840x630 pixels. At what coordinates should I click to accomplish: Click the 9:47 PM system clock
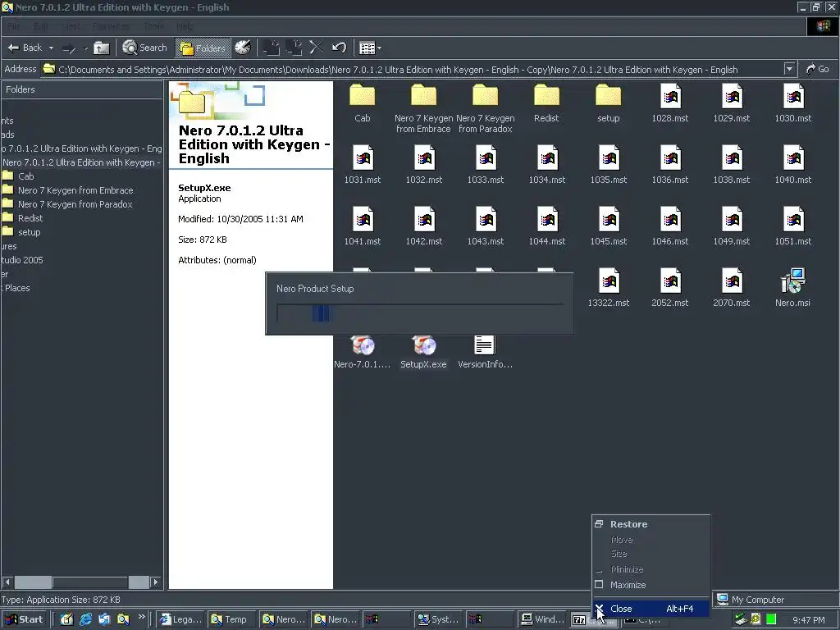(x=808, y=620)
